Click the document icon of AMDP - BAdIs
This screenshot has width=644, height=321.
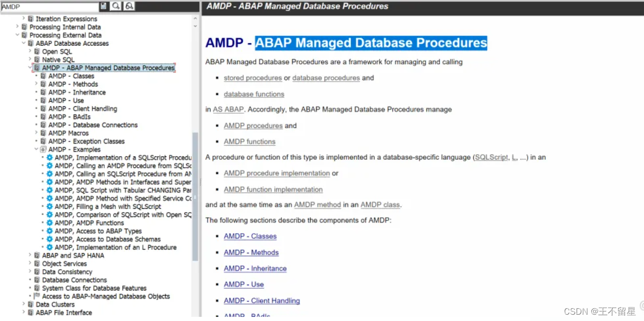tap(43, 117)
